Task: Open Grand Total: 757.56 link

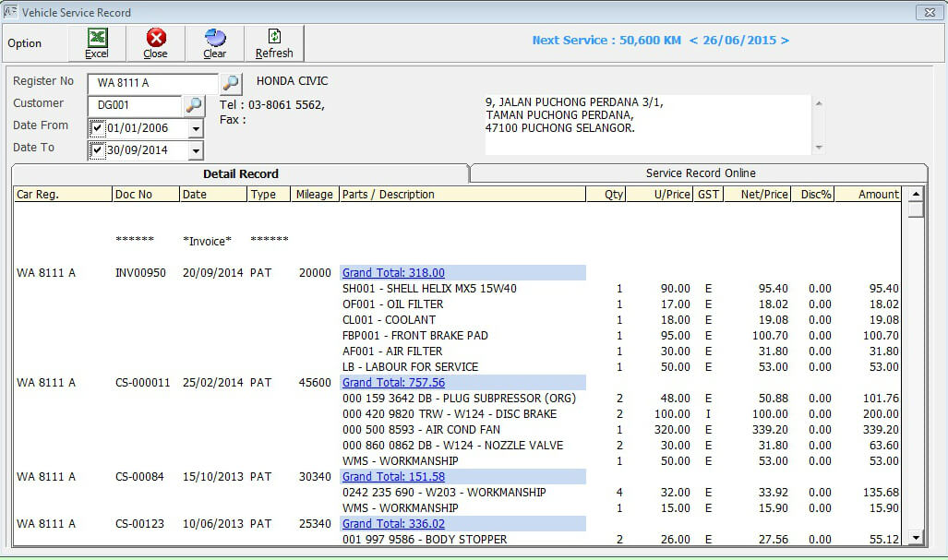Action: click(x=393, y=383)
